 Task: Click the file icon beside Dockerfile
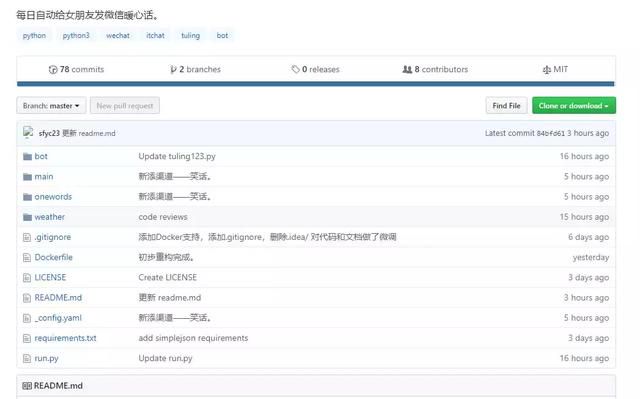point(27,257)
